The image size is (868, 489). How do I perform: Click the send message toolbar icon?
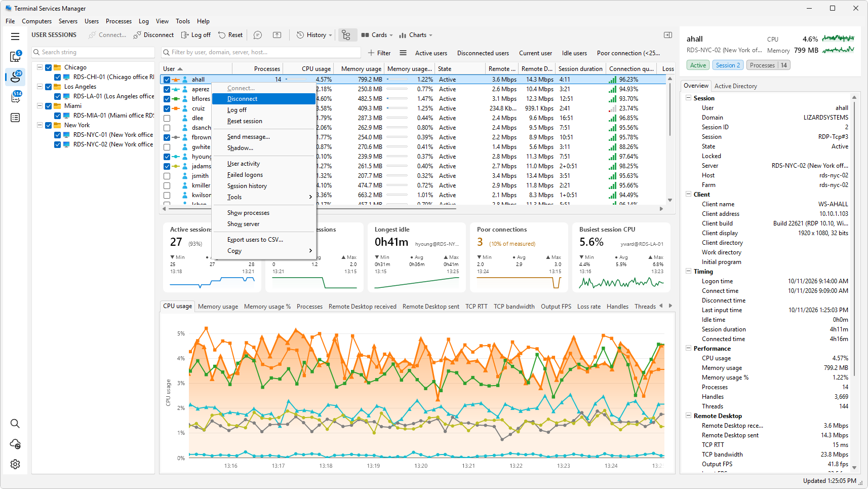tap(258, 35)
